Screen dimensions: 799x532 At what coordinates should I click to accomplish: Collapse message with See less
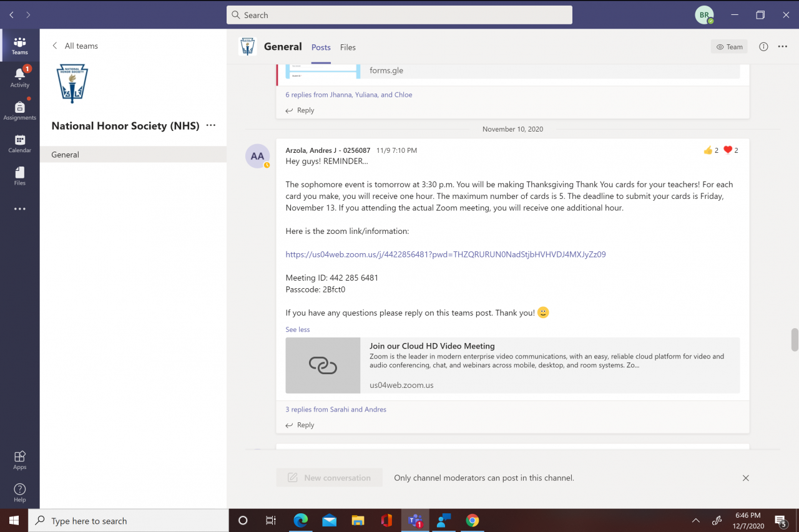pos(298,329)
